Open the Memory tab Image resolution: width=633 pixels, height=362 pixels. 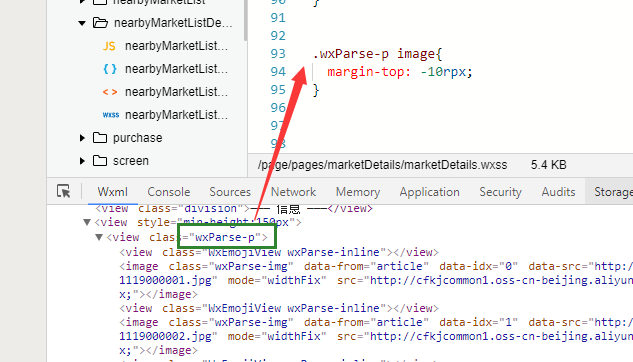click(358, 192)
